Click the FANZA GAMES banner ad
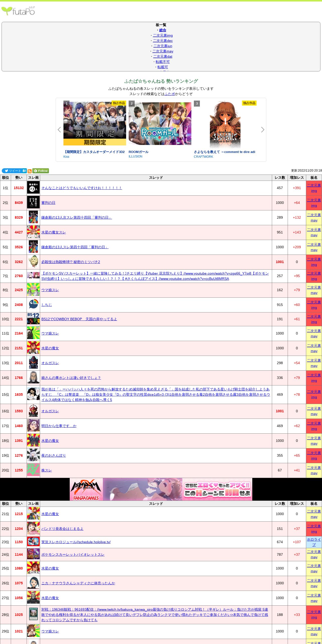 pyautogui.click(x=161, y=489)
